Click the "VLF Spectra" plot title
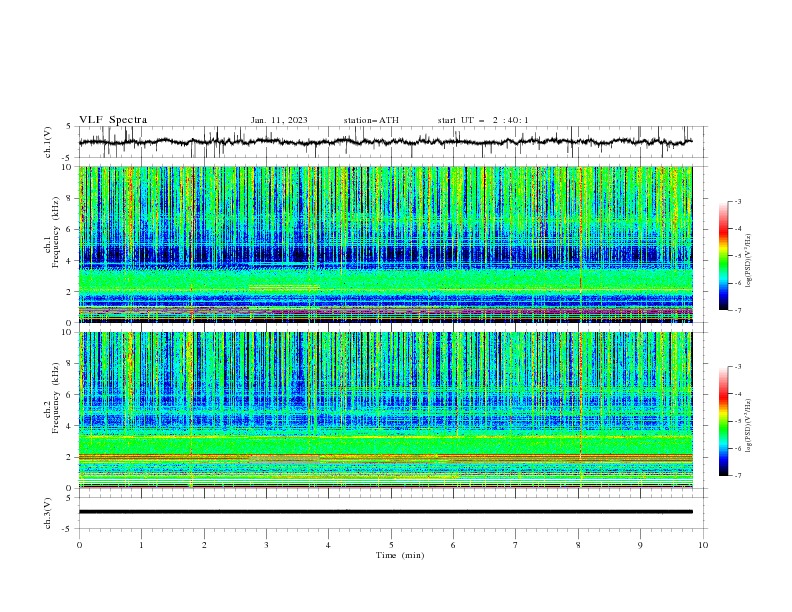 point(113,120)
